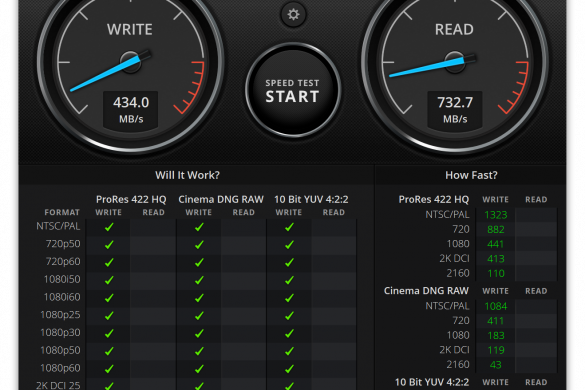Click Cinema DNG RAW write checkmark for 1080p60
This screenshot has width=585, height=390.
199,369
